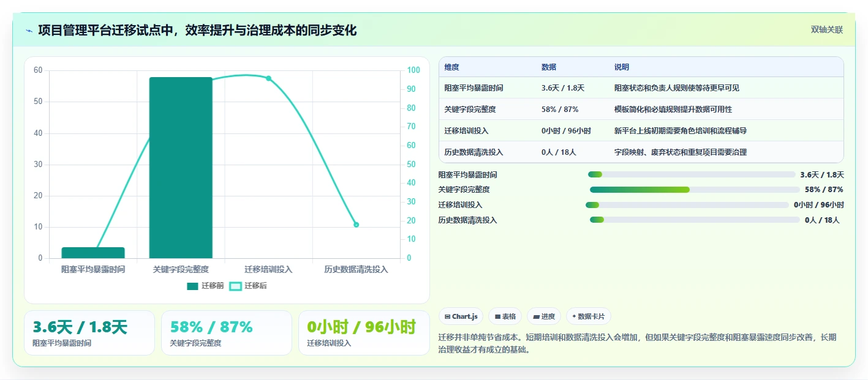Click the 0小时 / 96小时 stat card
Image resolution: width=868 pixels, height=380 pixels.
point(364,333)
